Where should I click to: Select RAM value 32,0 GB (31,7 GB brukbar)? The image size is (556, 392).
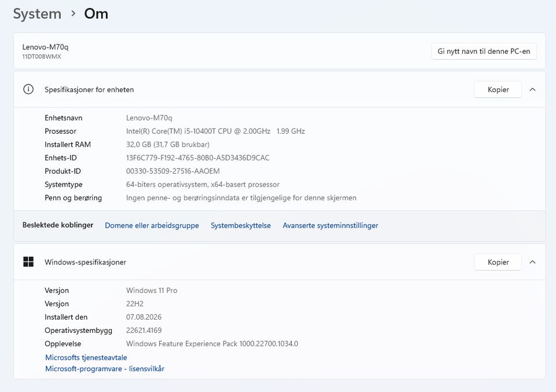(x=168, y=145)
